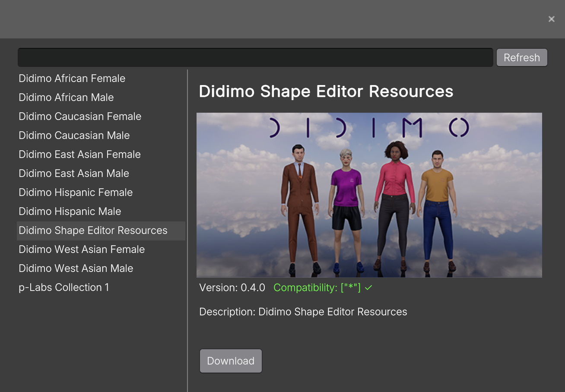Screen dimensions: 565x392
Task: Open Didimo West Asian Male entry
Action: [76, 269]
